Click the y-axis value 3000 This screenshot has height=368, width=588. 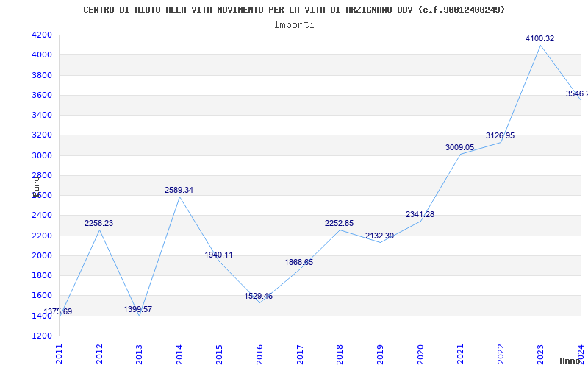42,155
